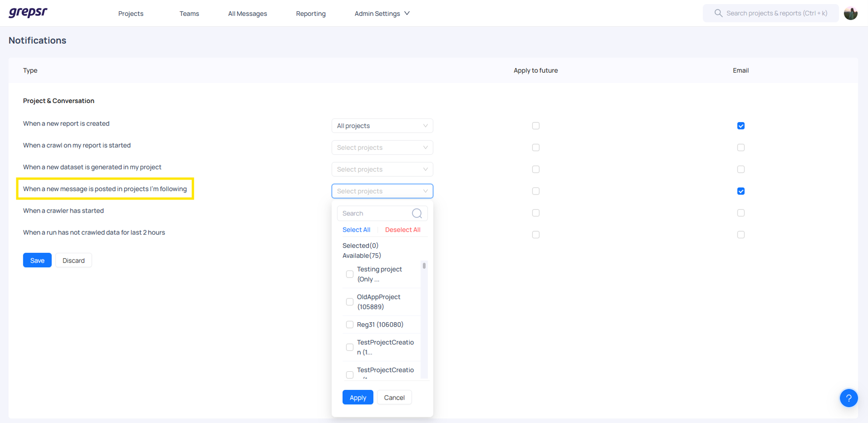The image size is (868, 423).
Task: Tick the Reg31 (106080) checkbox
Action: coord(350,325)
